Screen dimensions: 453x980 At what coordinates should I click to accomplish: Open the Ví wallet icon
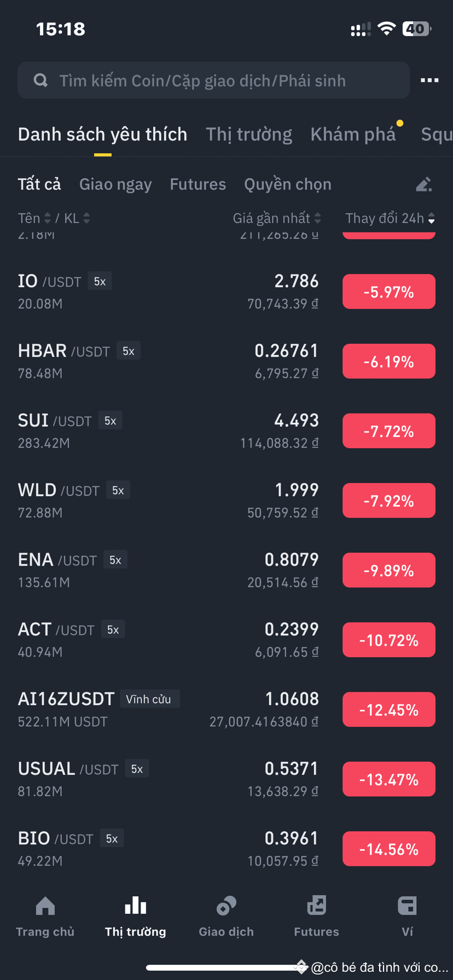tap(407, 906)
